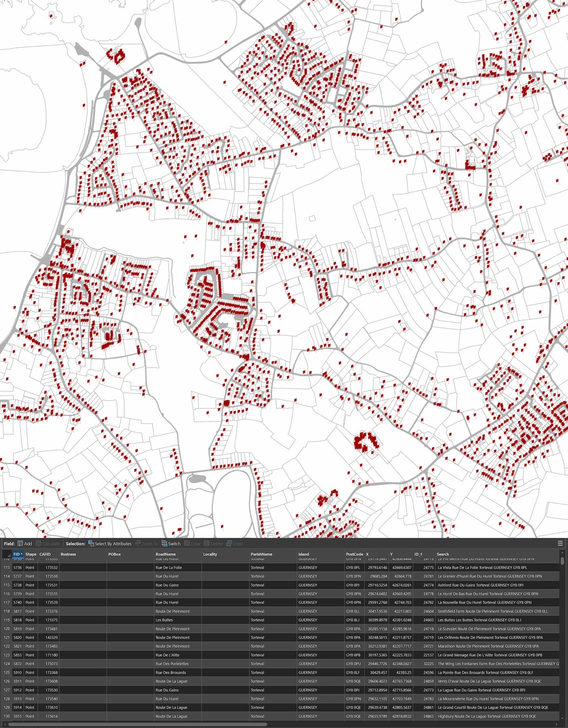Click the ParishName column header

tap(261, 554)
